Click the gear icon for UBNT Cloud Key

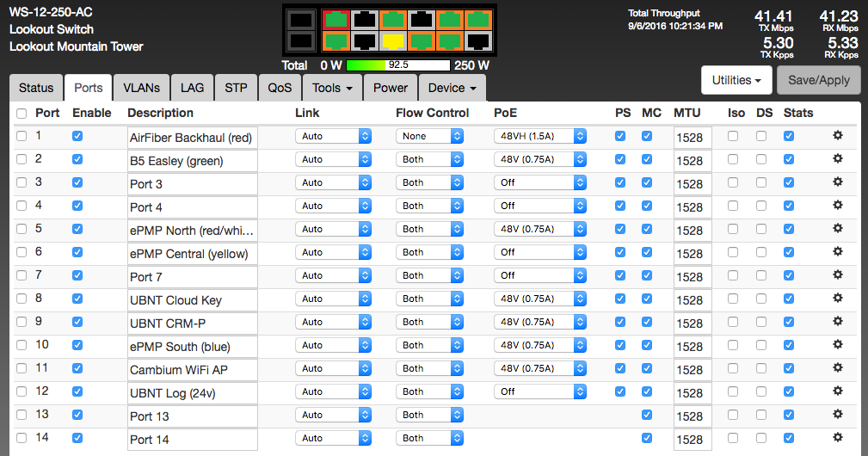point(837,299)
